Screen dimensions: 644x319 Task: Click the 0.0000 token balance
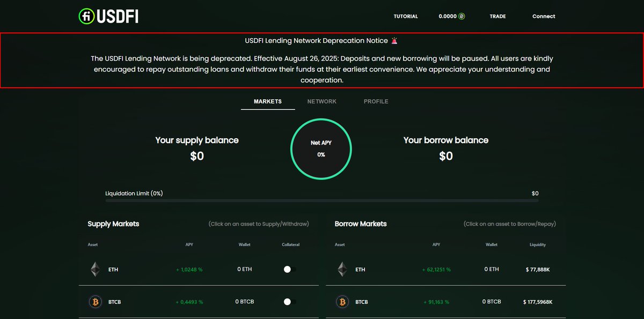(451, 16)
